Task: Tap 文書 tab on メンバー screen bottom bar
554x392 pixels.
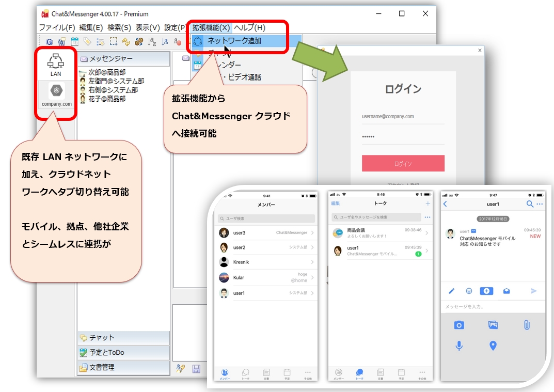Action: 266,374
